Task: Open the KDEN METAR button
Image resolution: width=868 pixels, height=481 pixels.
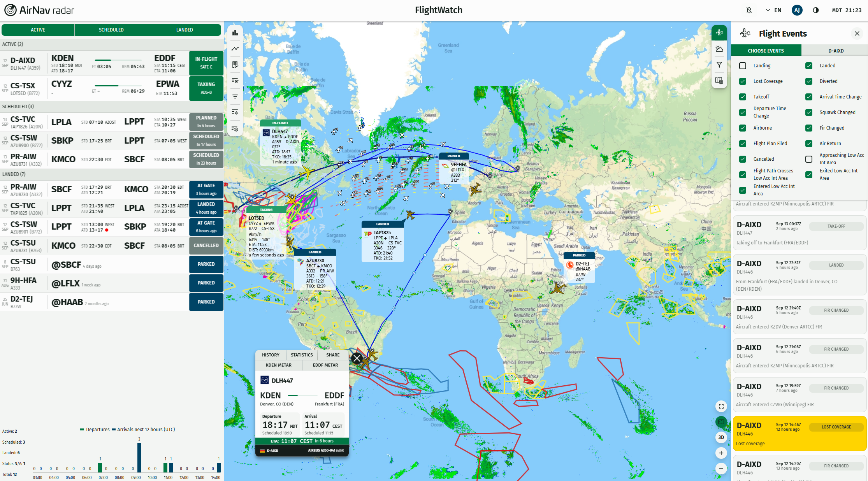Action: (x=279, y=365)
